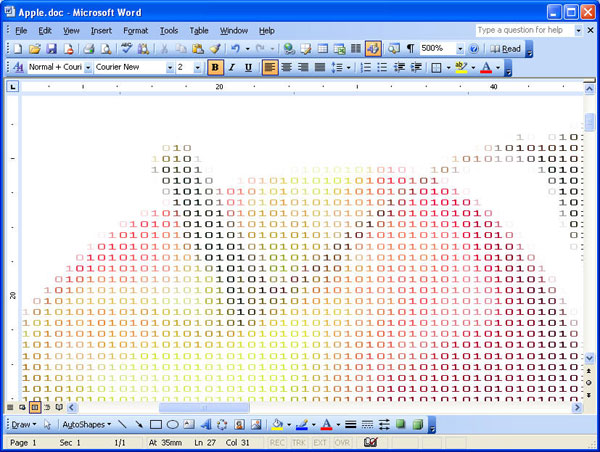
Task: Apply yellow highlight color
Action: [x=461, y=67]
